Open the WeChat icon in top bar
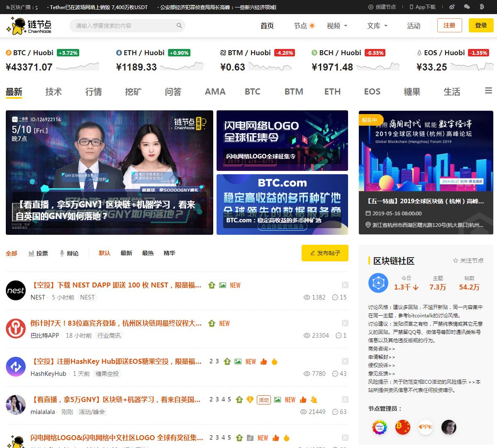497x448 pixels. [467, 7]
